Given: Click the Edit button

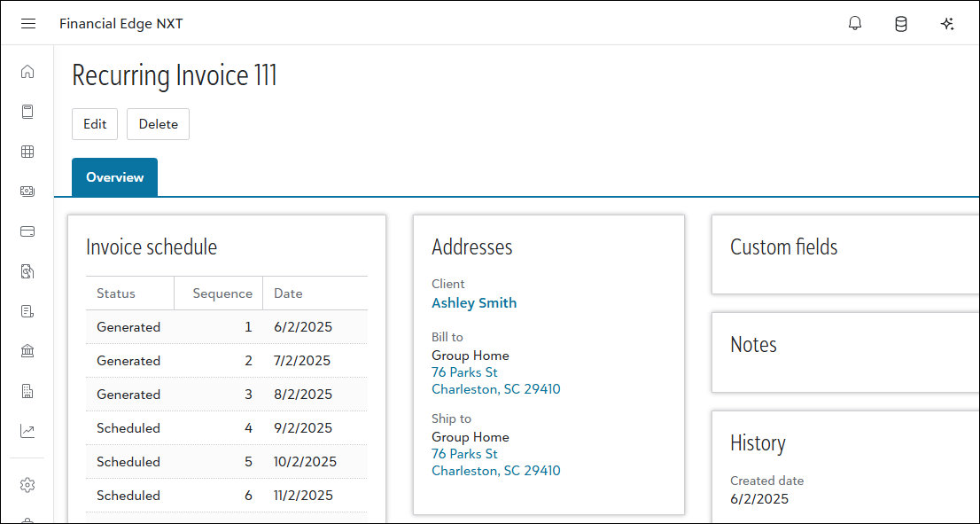Looking at the screenshot, I should 95,124.
